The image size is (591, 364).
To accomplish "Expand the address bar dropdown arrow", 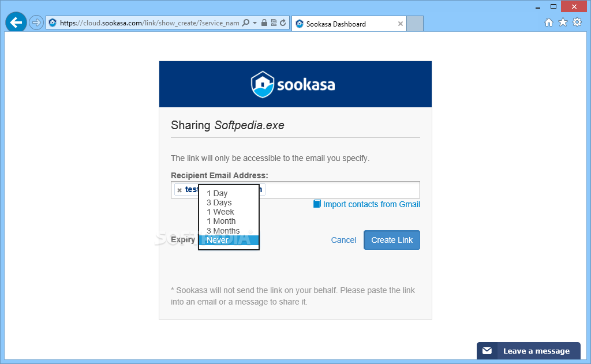I will [x=255, y=22].
